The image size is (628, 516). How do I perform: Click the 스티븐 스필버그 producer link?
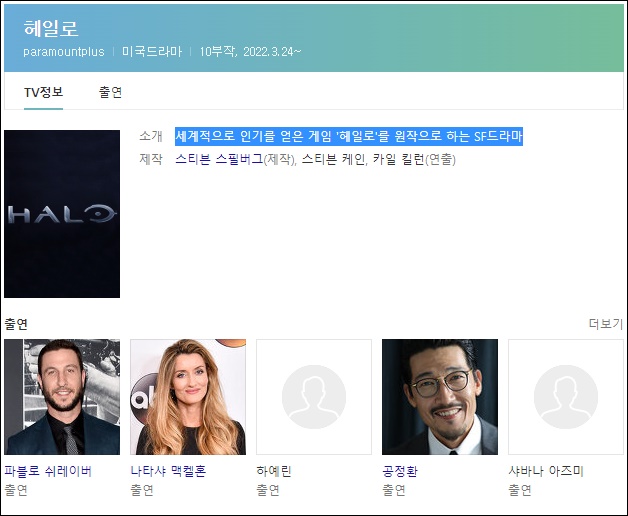click(219, 159)
